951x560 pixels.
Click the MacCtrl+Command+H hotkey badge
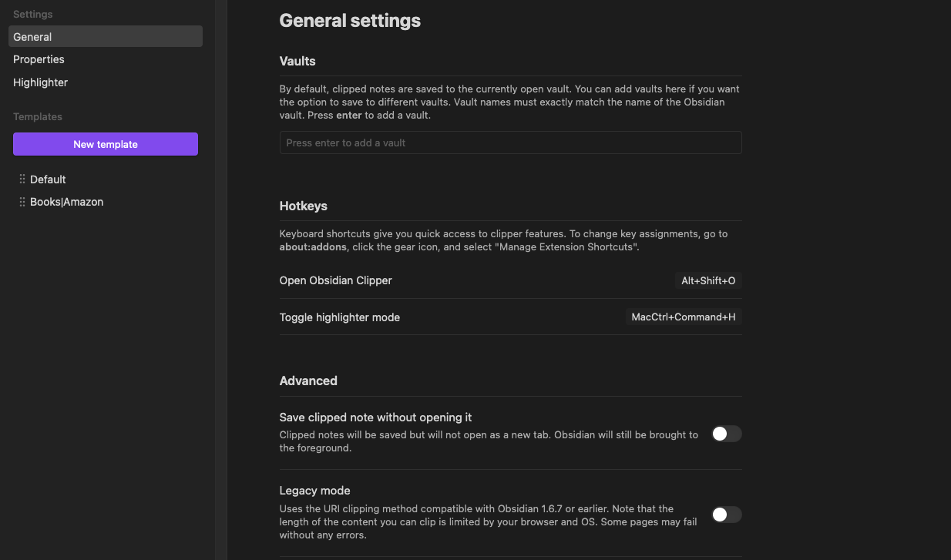point(683,317)
